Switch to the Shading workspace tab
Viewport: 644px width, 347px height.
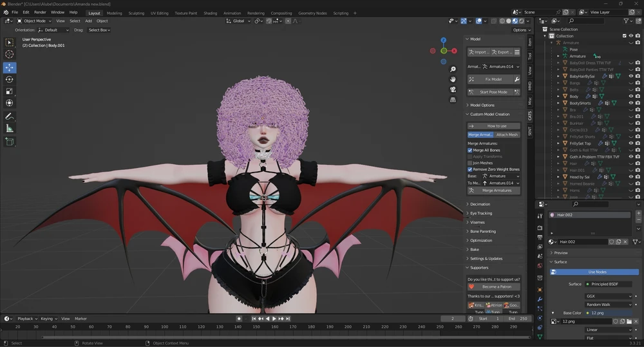pos(211,13)
